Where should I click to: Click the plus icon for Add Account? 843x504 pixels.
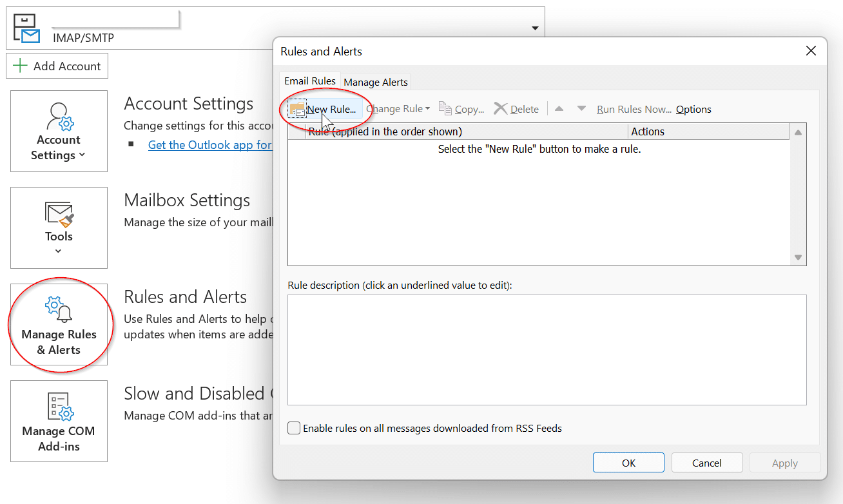tap(21, 66)
